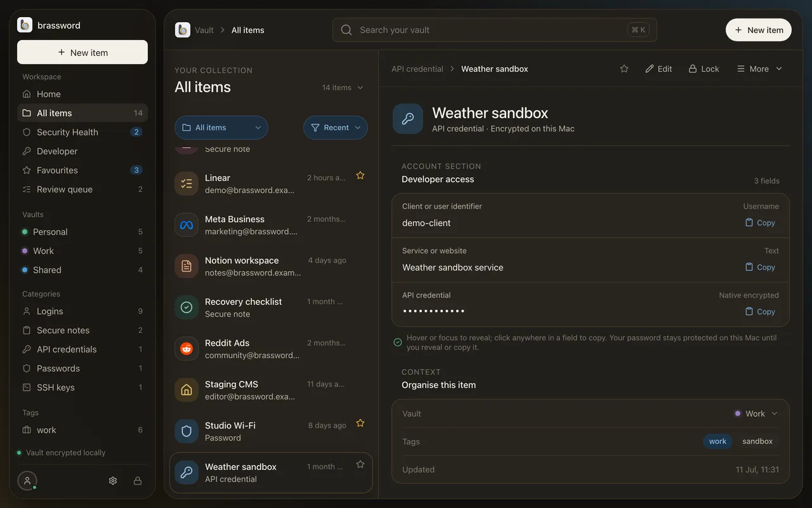Click the Weather sandbox key icon in list
Viewport: 812px width, 508px height.
point(187,472)
